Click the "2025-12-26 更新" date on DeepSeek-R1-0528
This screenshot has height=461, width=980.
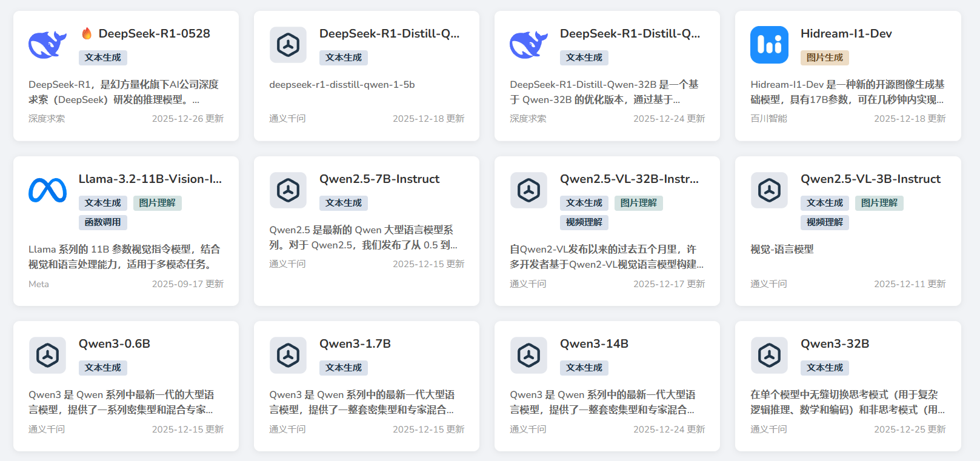[188, 119]
